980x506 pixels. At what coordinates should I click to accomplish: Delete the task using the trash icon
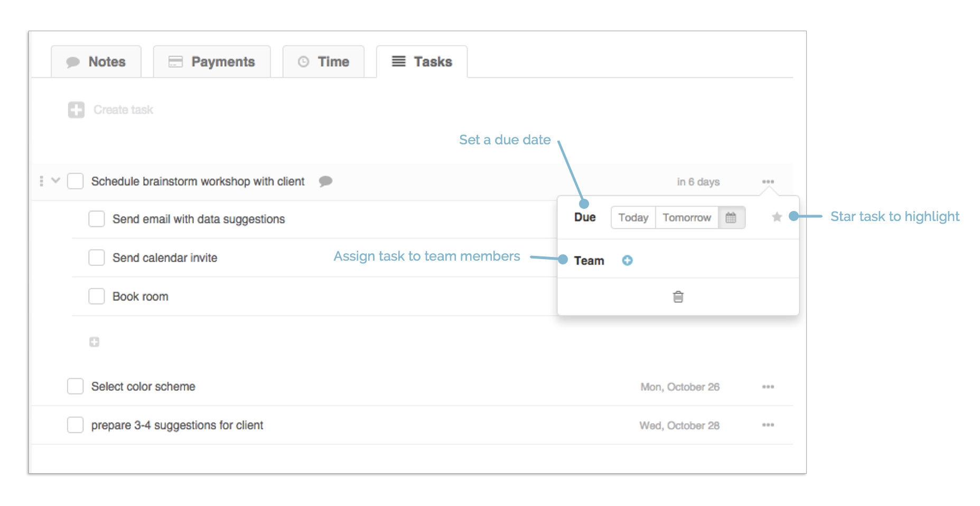pos(678,297)
